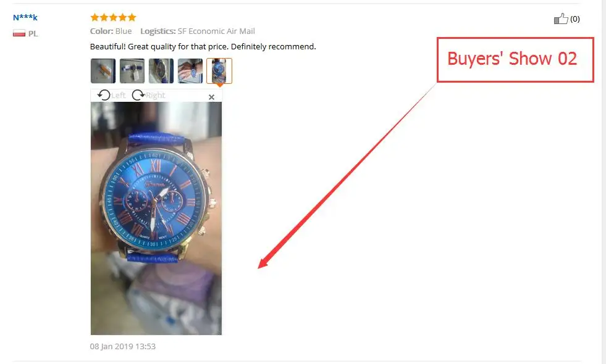Open the second review photo thumbnail
The image size is (606, 364).
click(132, 71)
